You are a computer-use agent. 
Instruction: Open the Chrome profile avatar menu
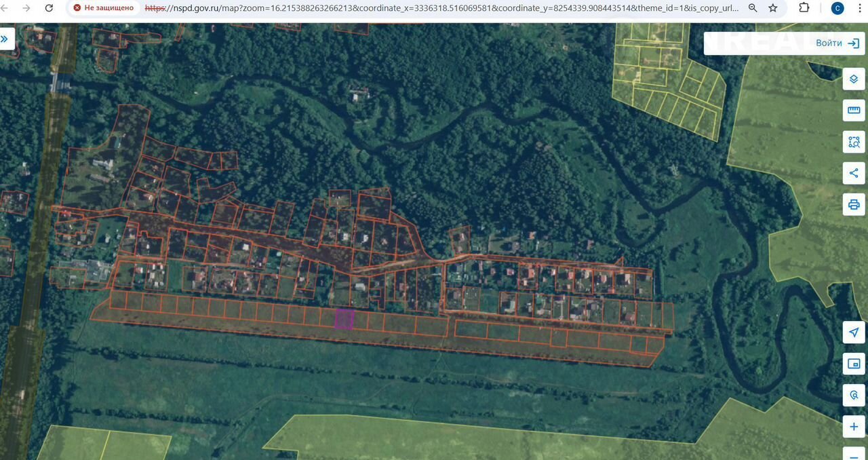coord(837,8)
